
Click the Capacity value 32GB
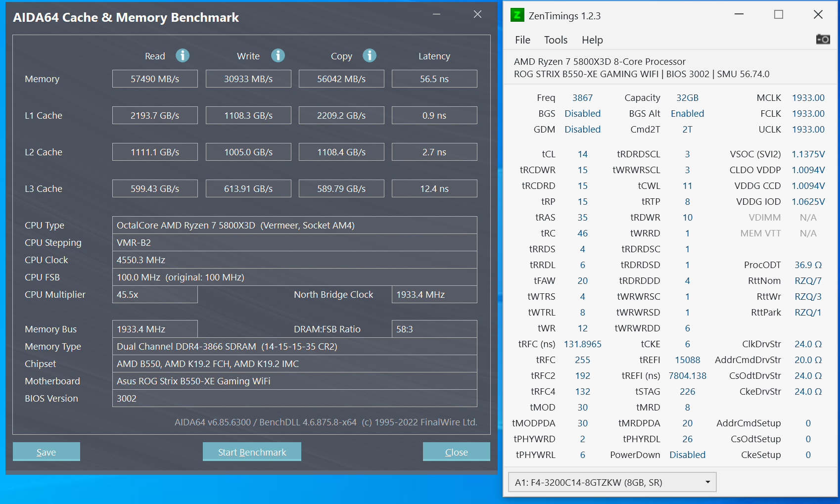pos(688,98)
